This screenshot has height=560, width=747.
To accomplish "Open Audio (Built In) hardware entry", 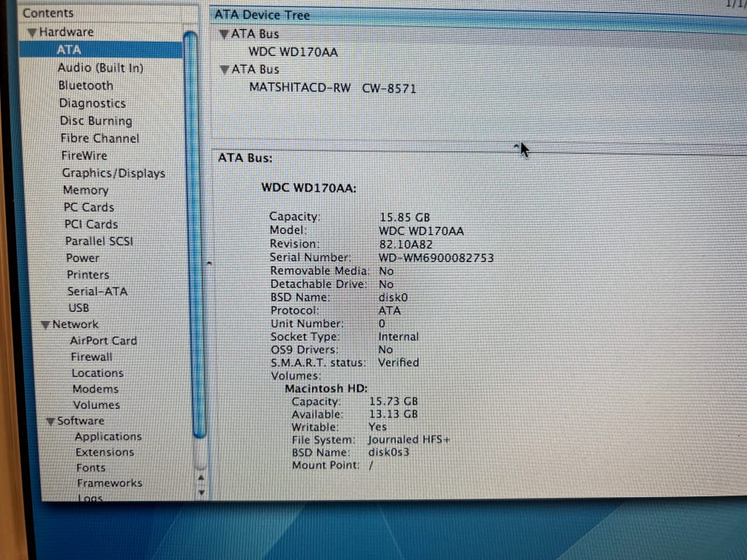I will click(x=100, y=68).
